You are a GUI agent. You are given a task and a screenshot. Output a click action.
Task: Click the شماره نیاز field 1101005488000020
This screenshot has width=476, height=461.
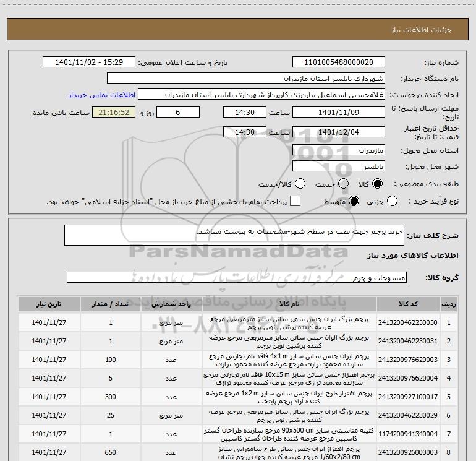[339, 62]
